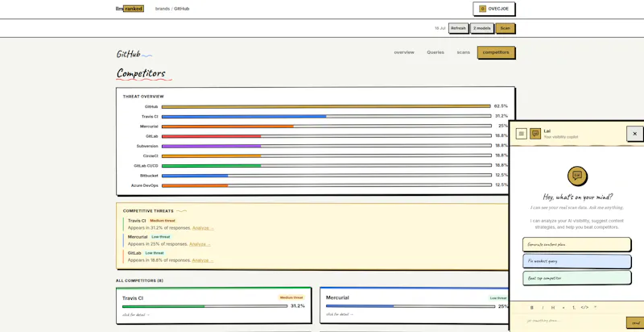Analyze the Mercurial competitive threat

click(x=200, y=244)
